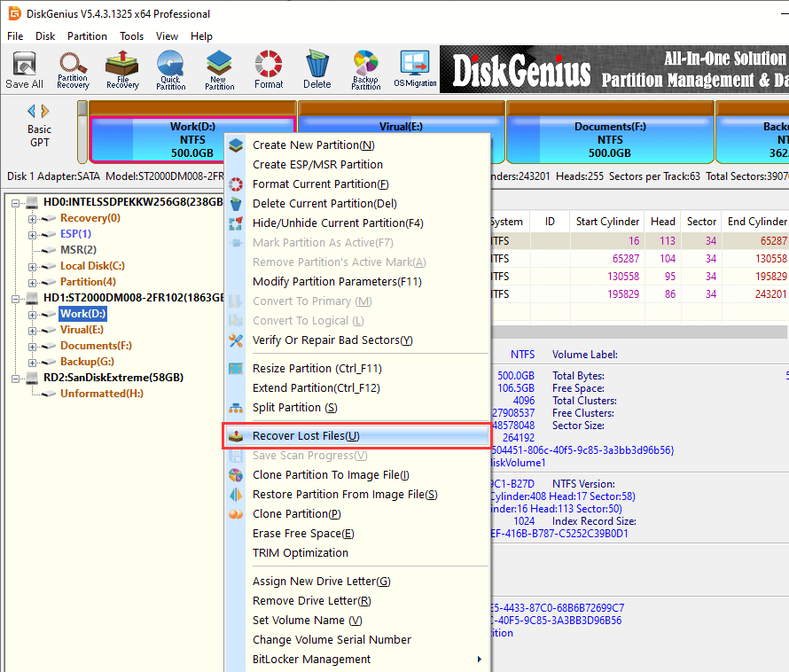
Task: Expand the Local Disk(C:) tree node
Action: click(x=33, y=266)
